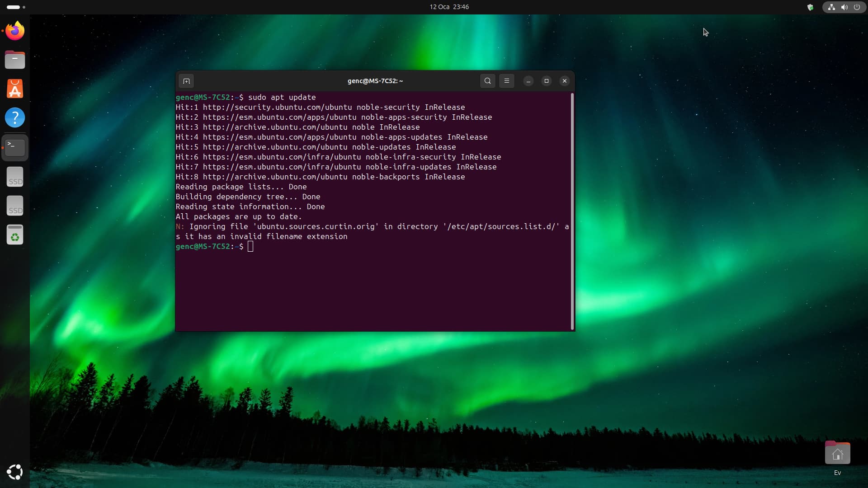The height and width of the screenshot is (488, 868).
Task: Select the Terminal icon in dock
Action: 15,147
